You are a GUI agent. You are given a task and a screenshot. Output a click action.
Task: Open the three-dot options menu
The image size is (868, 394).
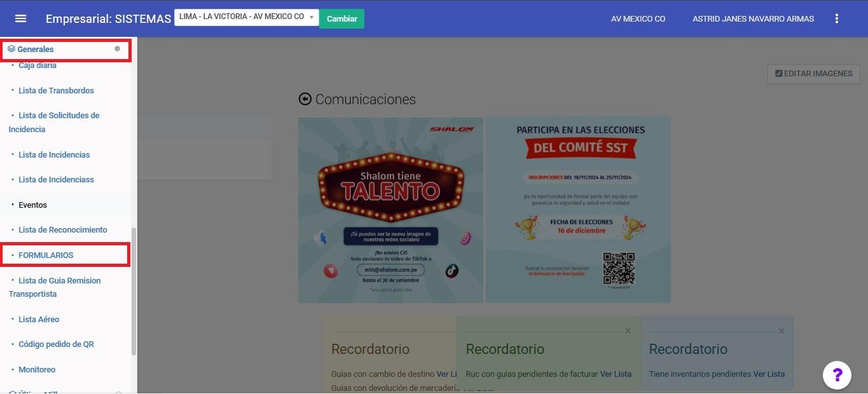coord(837,18)
